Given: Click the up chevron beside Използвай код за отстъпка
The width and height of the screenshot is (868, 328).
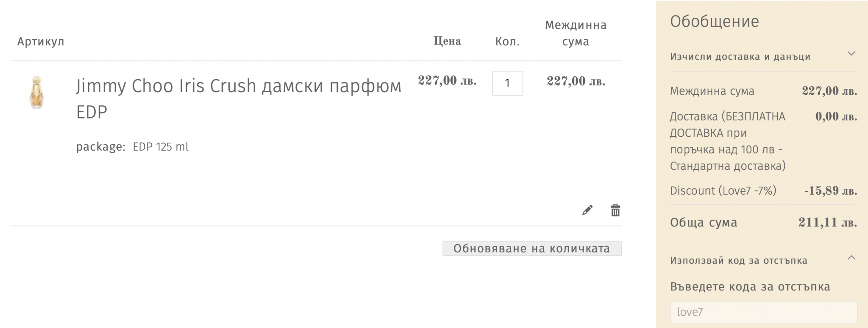Looking at the screenshot, I should click(x=851, y=258).
